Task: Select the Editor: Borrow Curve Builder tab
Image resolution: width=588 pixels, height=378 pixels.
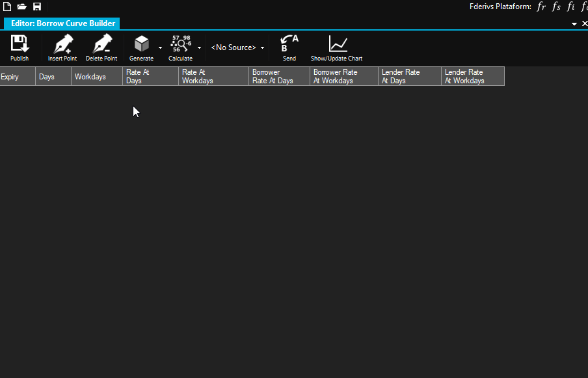Action: pos(62,23)
